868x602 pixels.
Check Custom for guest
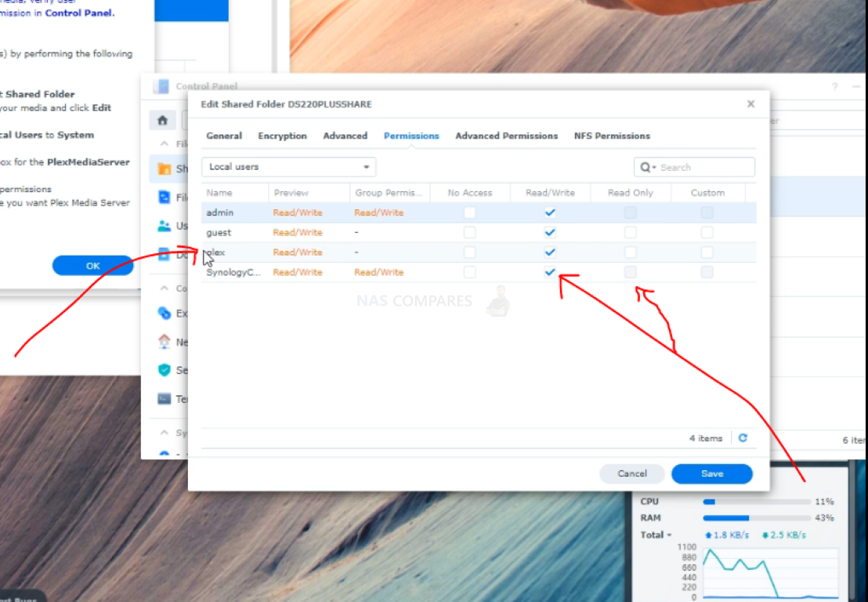click(x=707, y=233)
